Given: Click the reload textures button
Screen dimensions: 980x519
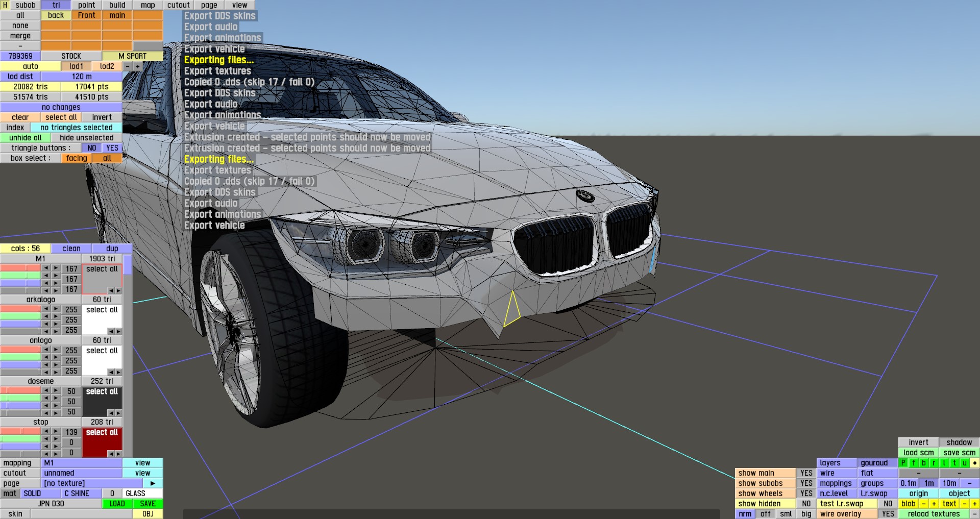Looking at the screenshot, I should (934, 514).
